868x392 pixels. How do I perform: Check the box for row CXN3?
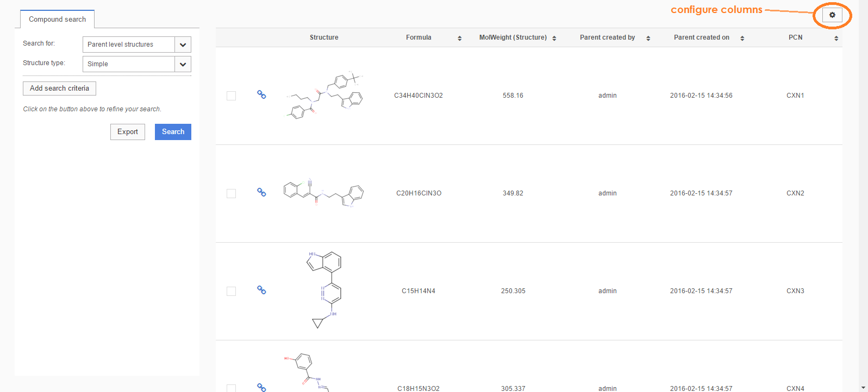(231, 291)
